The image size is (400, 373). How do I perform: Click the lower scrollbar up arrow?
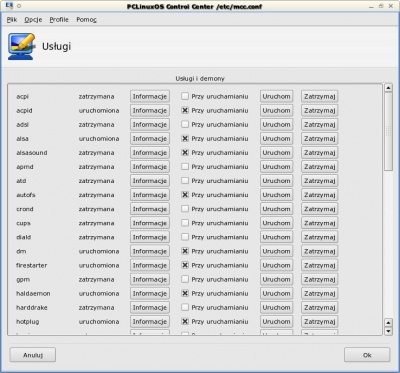[x=388, y=323]
